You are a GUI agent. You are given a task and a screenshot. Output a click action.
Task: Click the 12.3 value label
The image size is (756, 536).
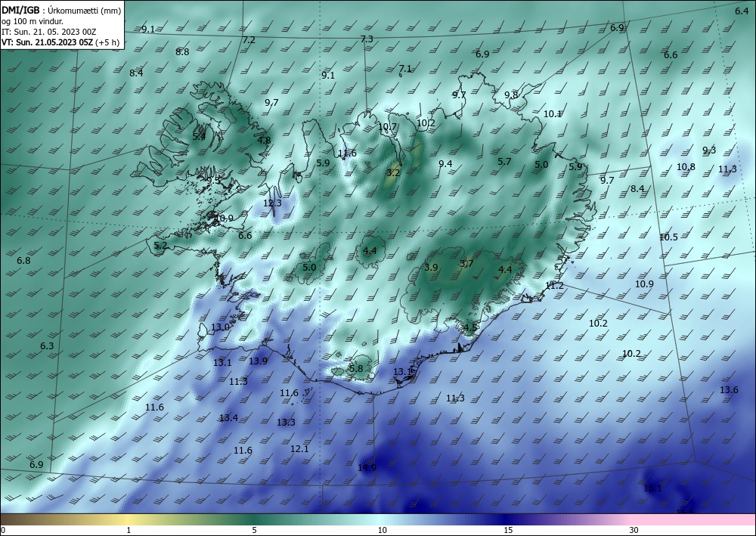pyautogui.click(x=272, y=203)
